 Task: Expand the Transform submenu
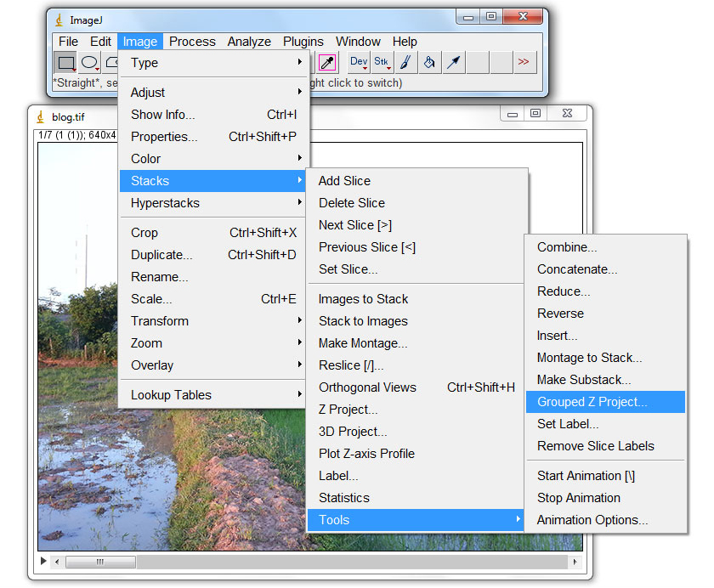[160, 321]
